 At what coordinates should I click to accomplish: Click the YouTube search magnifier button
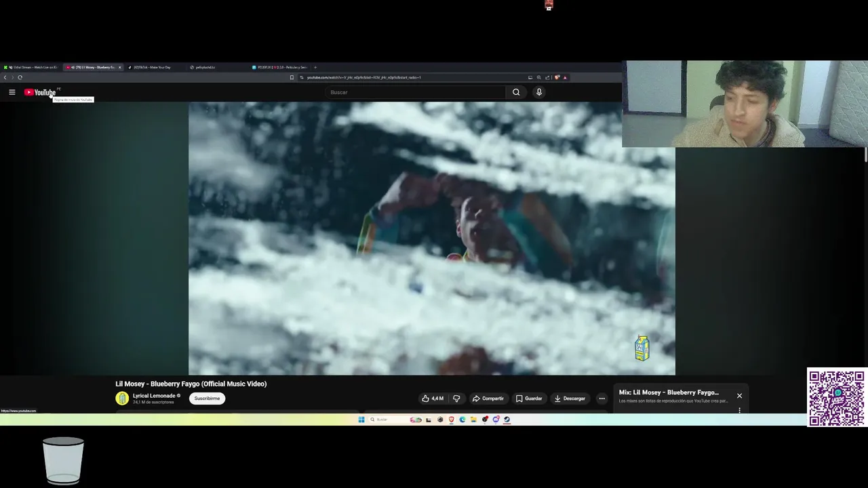[516, 92]
